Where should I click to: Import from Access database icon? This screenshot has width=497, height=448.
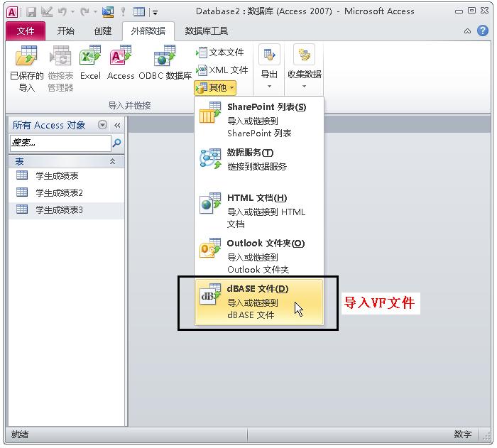click(x=121, y=62)
